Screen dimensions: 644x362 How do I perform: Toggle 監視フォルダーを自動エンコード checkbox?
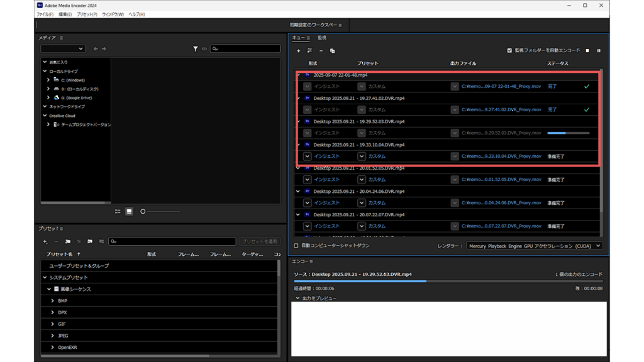pyautogui.click(x=509, y=51)
